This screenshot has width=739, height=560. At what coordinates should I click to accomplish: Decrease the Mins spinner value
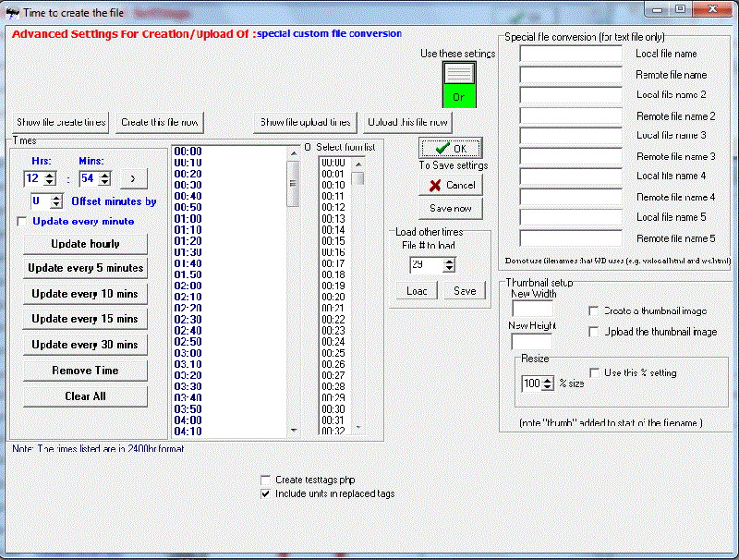pos(105,182)
